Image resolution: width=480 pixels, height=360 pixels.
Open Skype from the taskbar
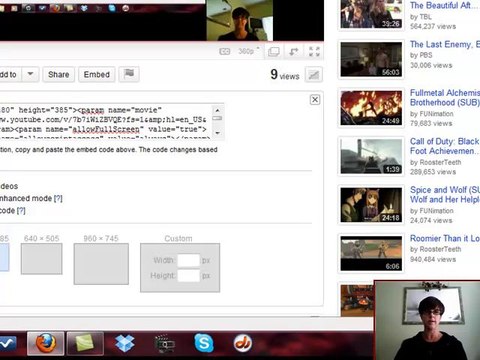[x=204, y=343]
